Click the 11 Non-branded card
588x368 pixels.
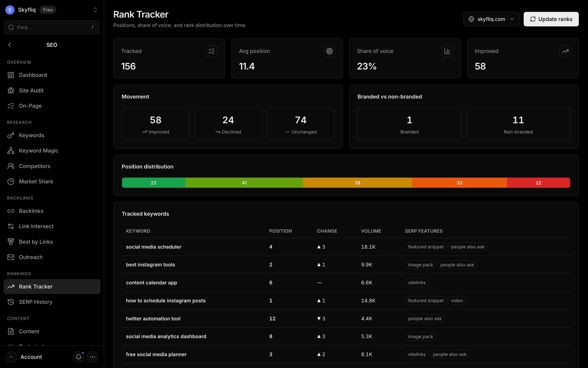tap(518, 124)
